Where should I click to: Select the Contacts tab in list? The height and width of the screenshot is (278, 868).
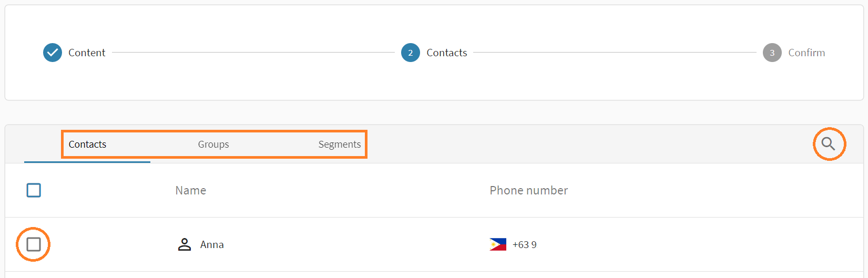point(87,145)
